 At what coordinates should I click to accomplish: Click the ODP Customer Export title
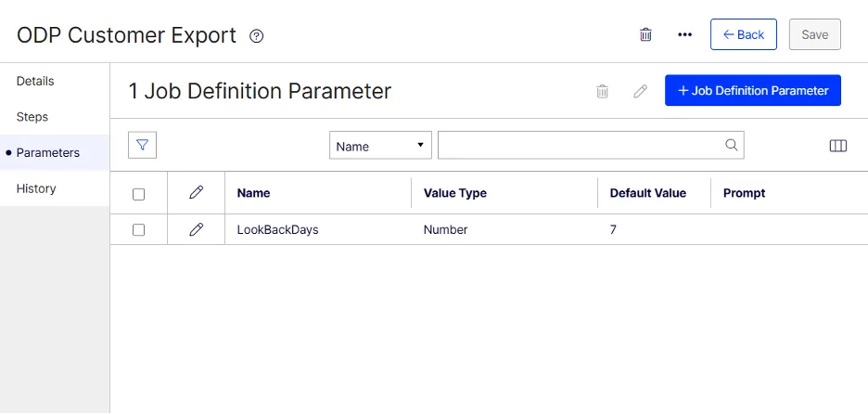coord(127,35)
